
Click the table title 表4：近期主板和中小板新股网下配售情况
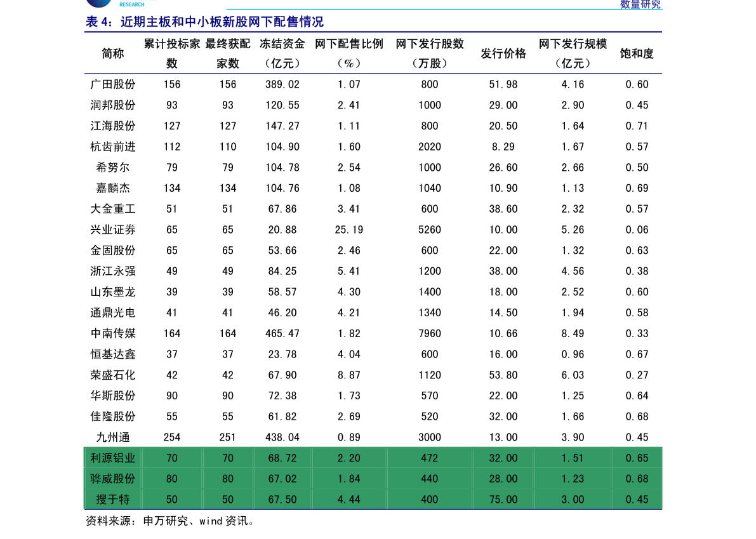(204, 22)
